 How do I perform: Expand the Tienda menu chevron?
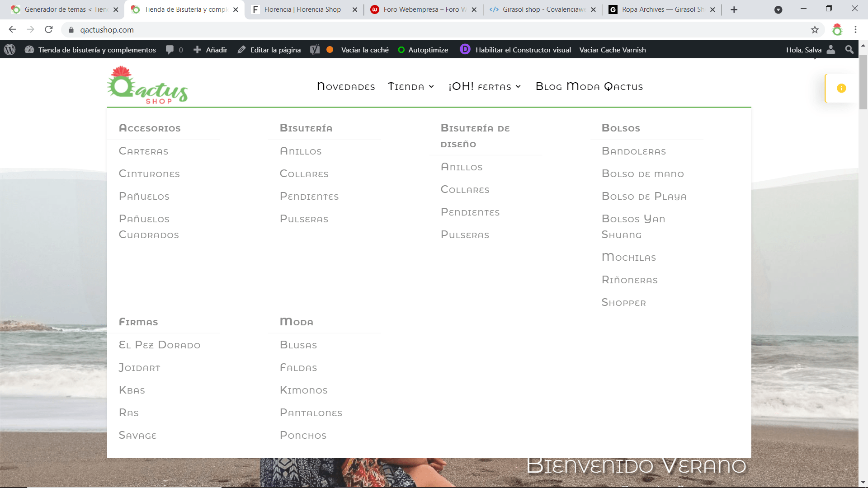(432, 86)
